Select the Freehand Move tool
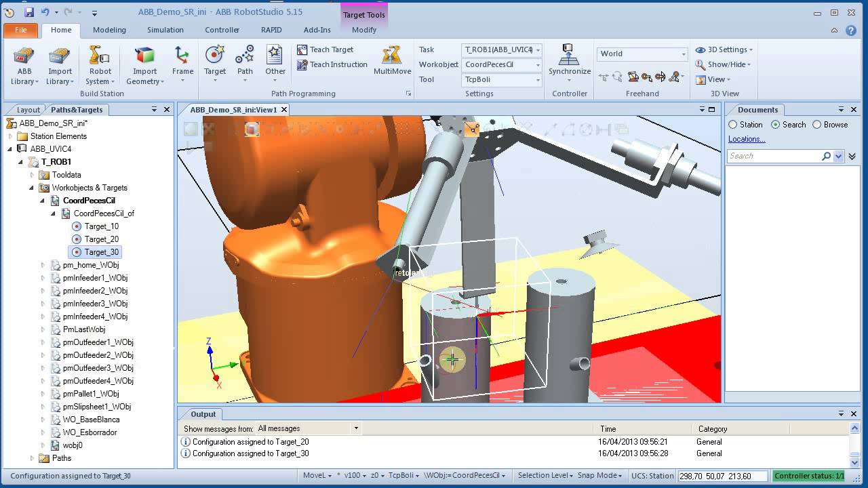 pyautogui.click(x=604, y=77)
